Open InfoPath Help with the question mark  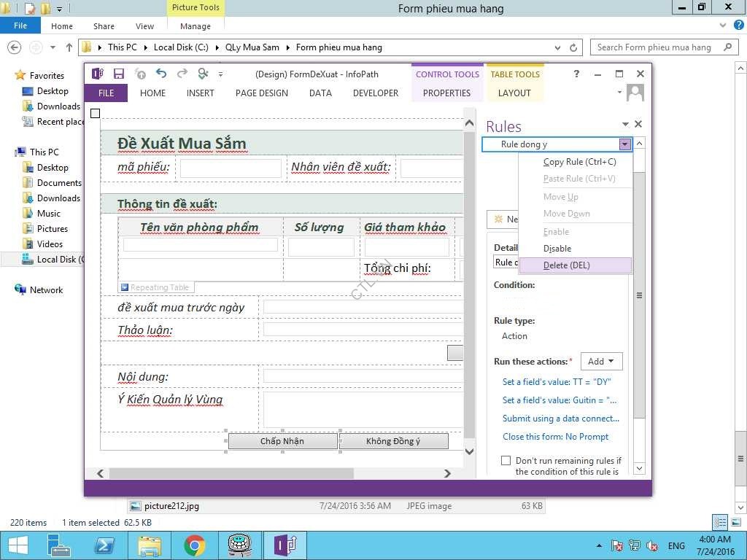click(x=576, y=74)
